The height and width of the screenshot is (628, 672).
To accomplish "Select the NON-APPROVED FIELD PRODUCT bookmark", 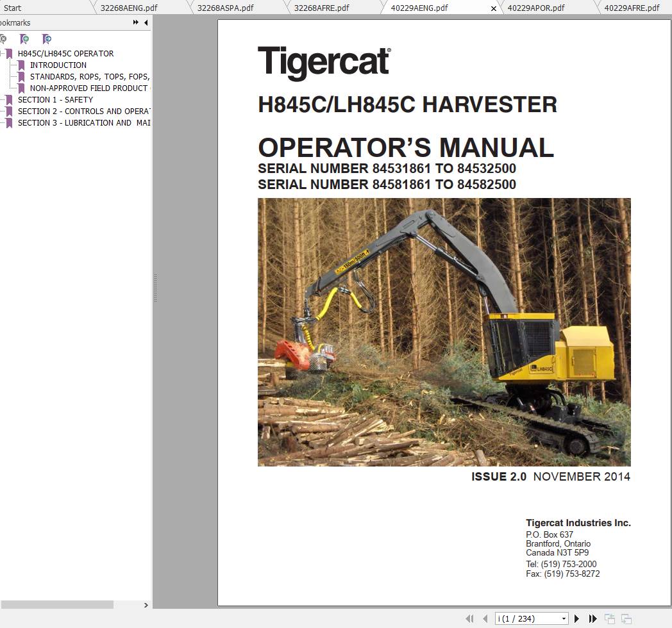I will click(x=90, y=88).
